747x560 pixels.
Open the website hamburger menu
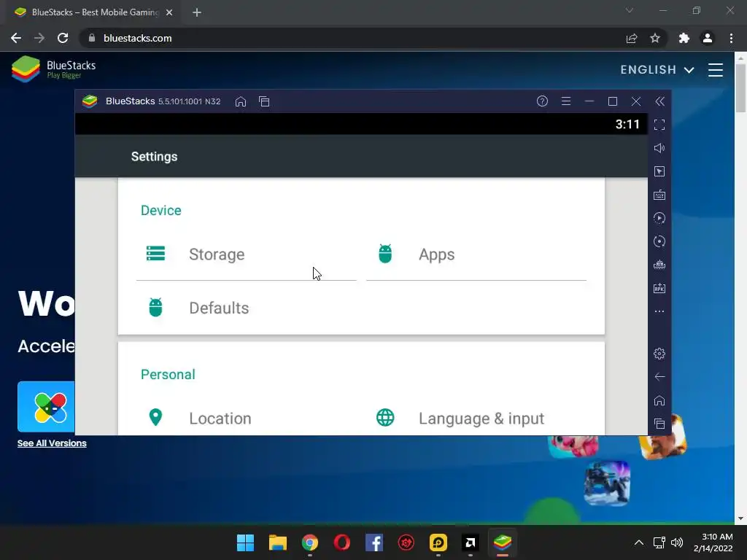[x=716, y=69]
